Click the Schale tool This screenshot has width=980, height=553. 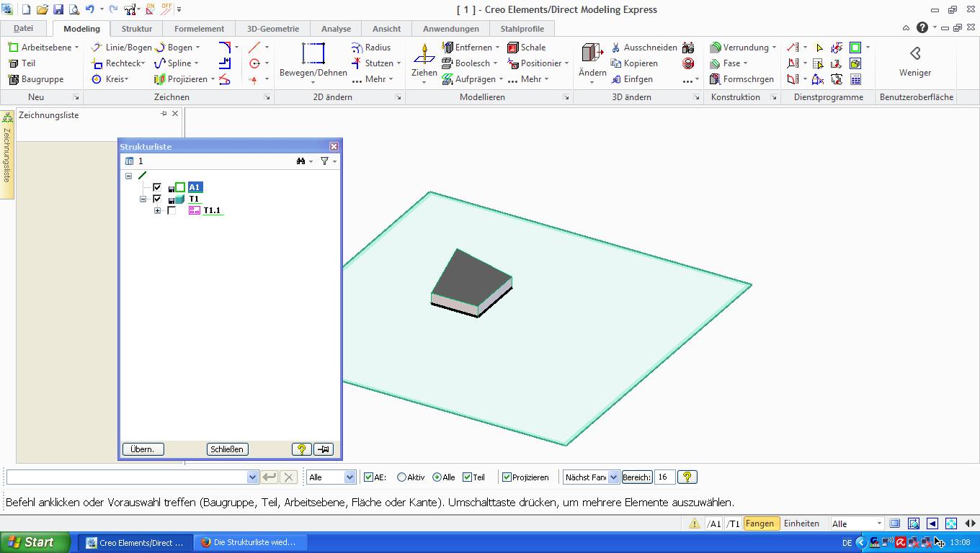[x=527, y=48]
